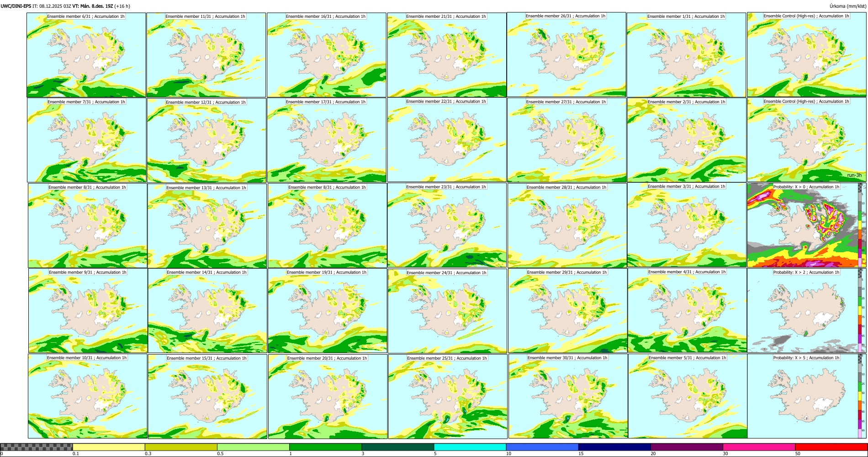Select the pale yellow 0.1–0.3 legend swatch
Screen dimensions: 868x457
click(109, 447)
